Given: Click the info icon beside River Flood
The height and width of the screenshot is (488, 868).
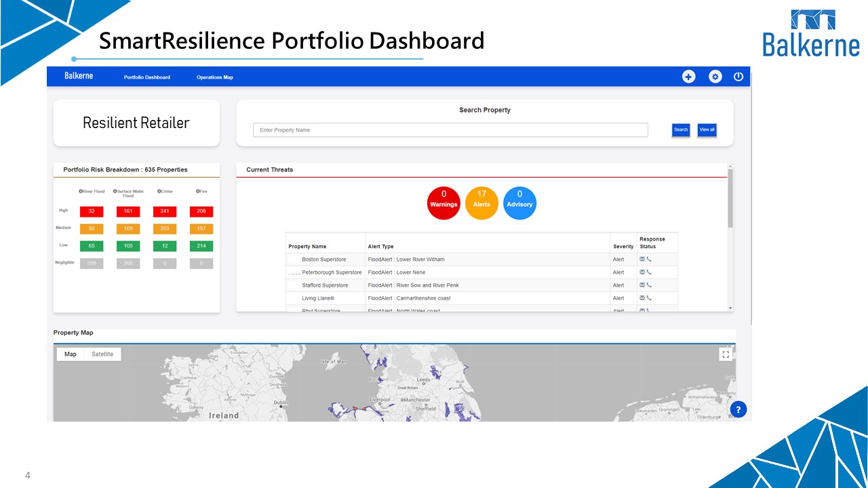Looking at the screenshot, I should 81,192.
